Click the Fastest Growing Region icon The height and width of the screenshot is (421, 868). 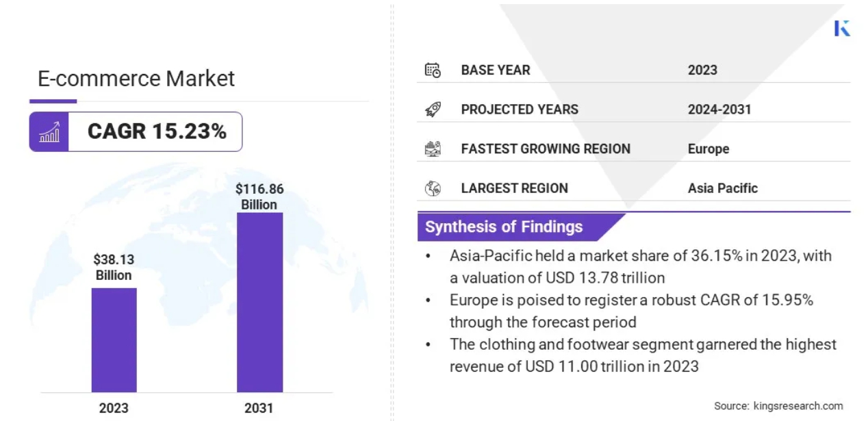433,149
